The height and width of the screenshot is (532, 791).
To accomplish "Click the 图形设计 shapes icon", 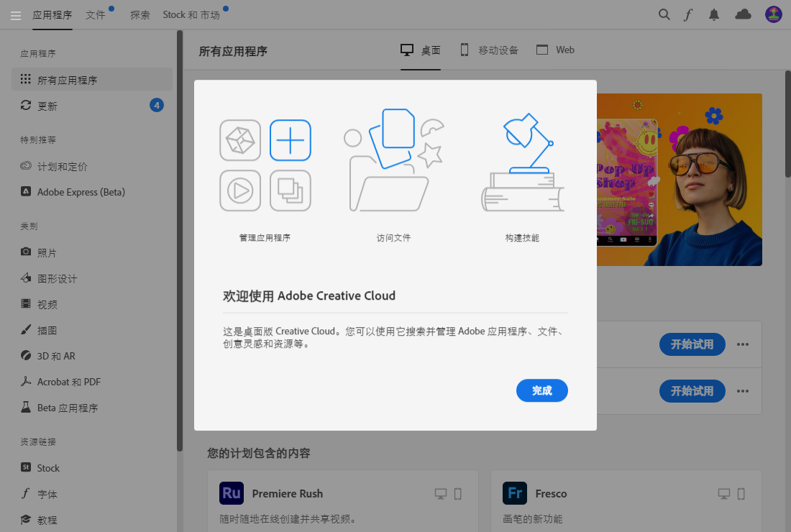I will pyautogui.click(x=25, y=278).
